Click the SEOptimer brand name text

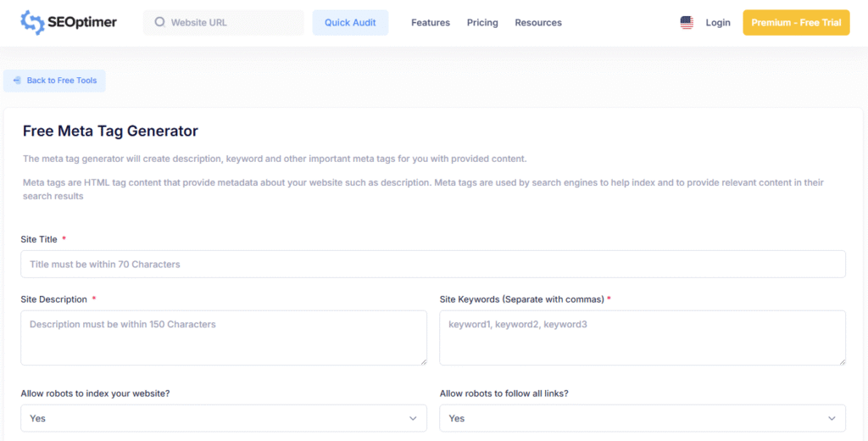[x=83, y=23]
